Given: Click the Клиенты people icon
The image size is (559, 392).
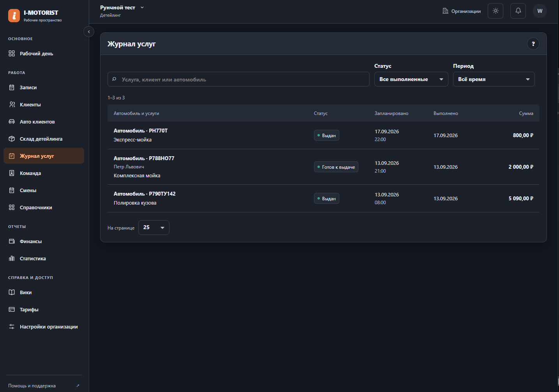Looking at the screenshot, I should (12, 104).
